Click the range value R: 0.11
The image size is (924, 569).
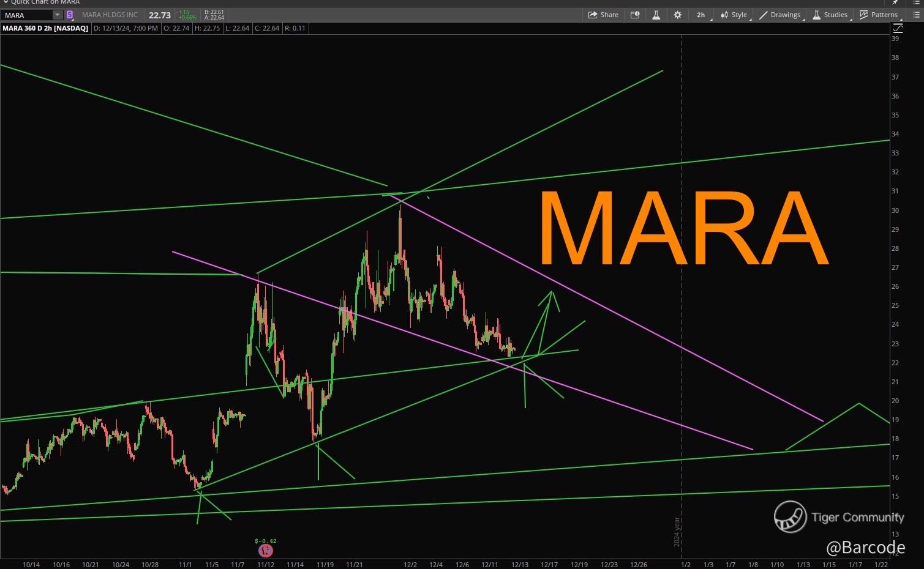[x=295, y=28]
